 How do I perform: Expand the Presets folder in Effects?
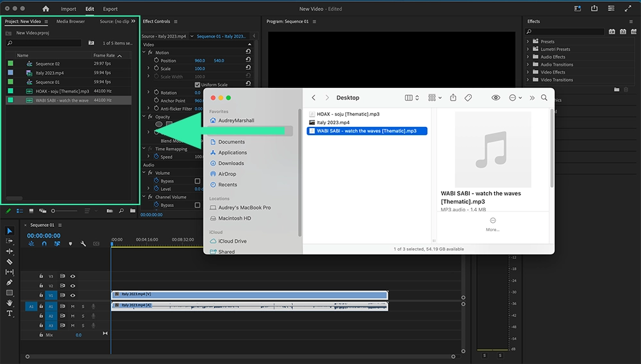pos(528,41)
